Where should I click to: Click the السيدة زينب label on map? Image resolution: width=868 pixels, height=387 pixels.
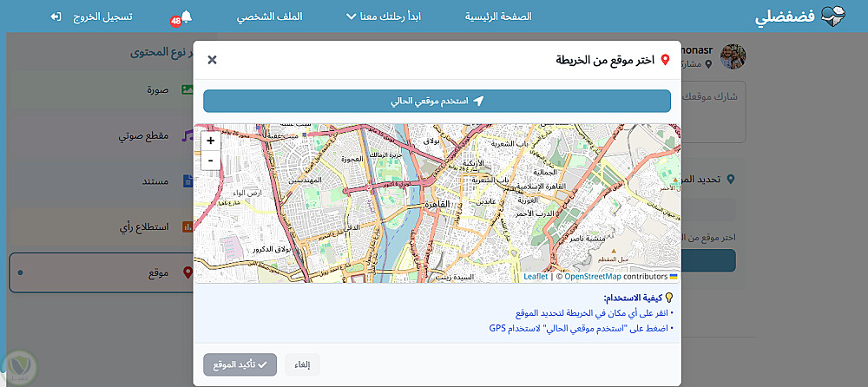pyautogui.click(x=453, y=275)
